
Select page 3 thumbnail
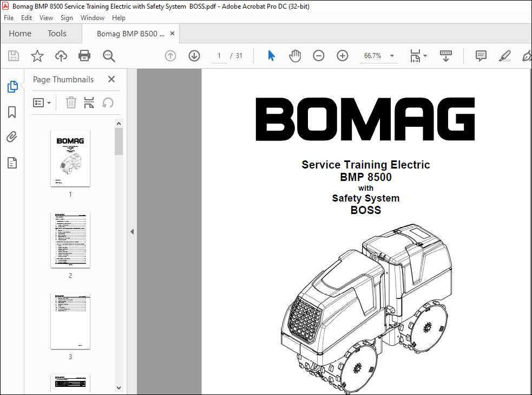click(70, 321)
